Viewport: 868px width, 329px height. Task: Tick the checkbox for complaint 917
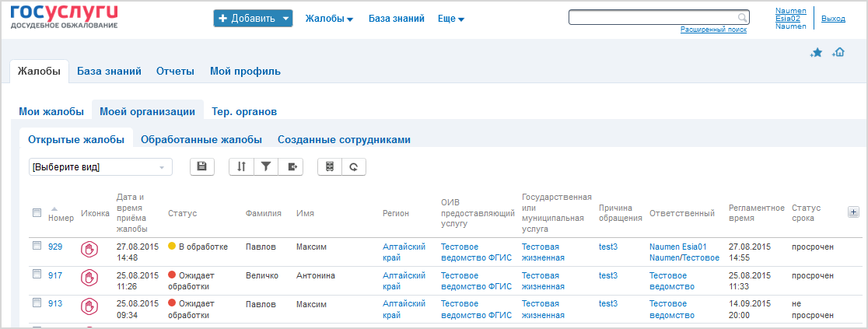[37, 274]
